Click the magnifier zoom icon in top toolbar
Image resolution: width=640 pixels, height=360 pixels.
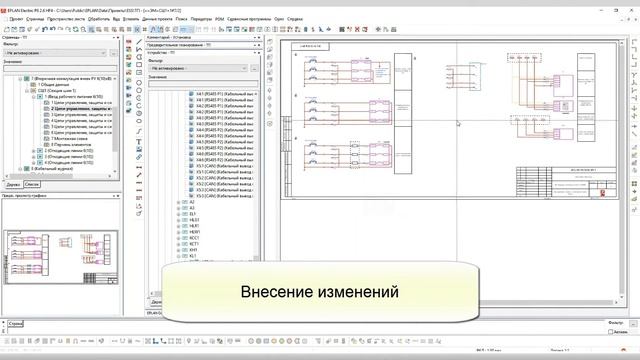click(x=83, y=29)
